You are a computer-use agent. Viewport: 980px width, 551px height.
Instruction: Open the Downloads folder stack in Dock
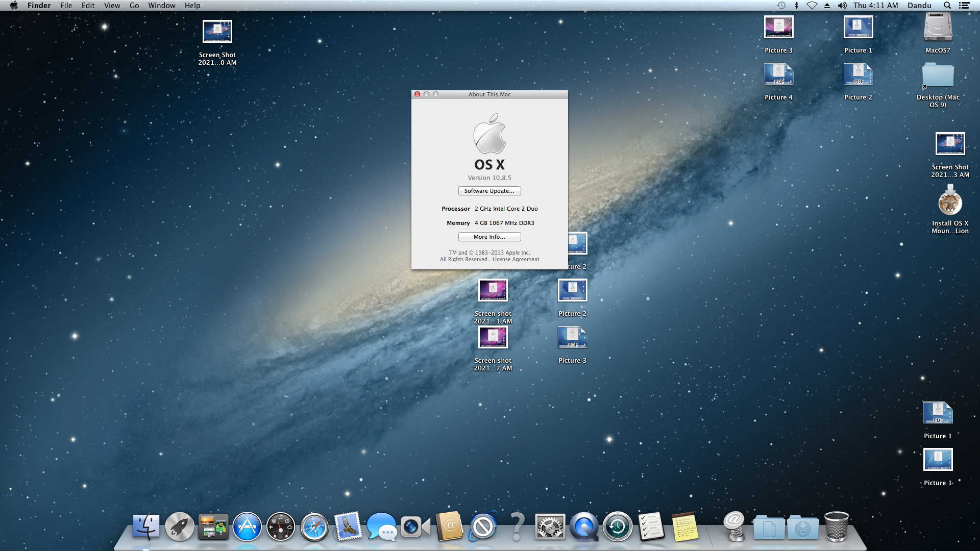click(x=802, y=527)
